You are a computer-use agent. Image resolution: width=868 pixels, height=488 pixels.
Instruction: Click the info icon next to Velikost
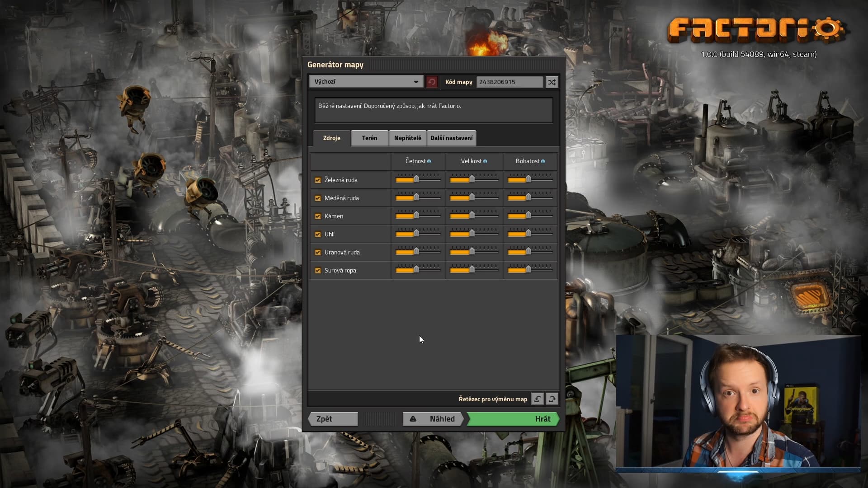485,161
